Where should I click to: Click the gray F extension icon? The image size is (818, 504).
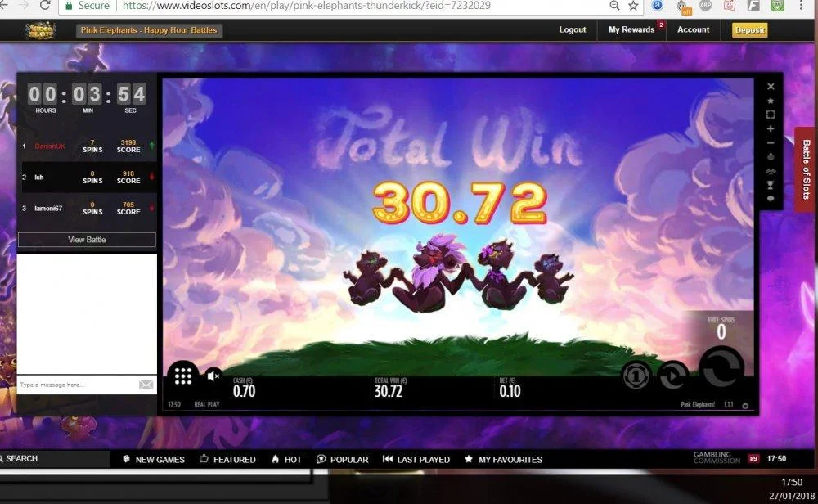click(x=753, y=5)
